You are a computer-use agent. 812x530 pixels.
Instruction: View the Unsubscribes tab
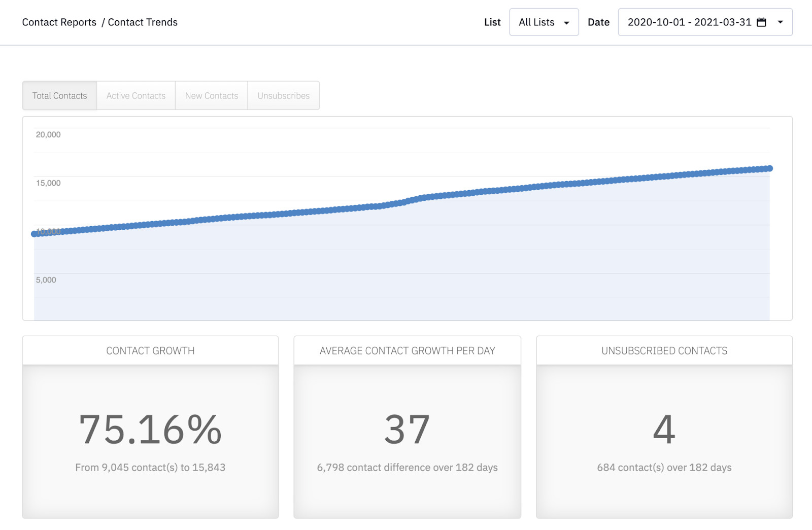tap(284, 95)
